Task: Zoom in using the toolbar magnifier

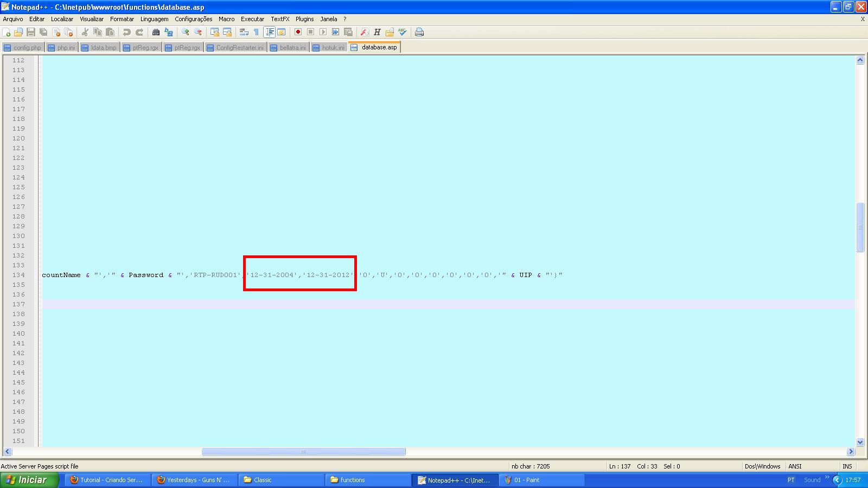Action: (x=186, y=32)
